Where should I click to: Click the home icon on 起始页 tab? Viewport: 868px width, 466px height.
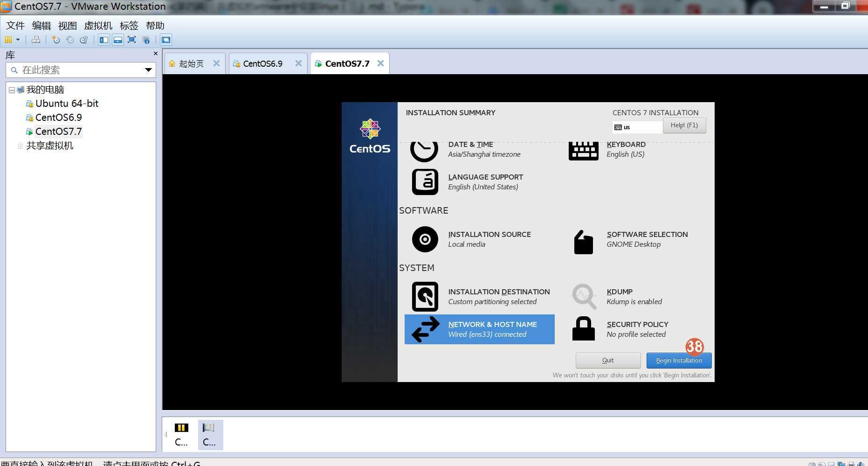click(172, 63)
